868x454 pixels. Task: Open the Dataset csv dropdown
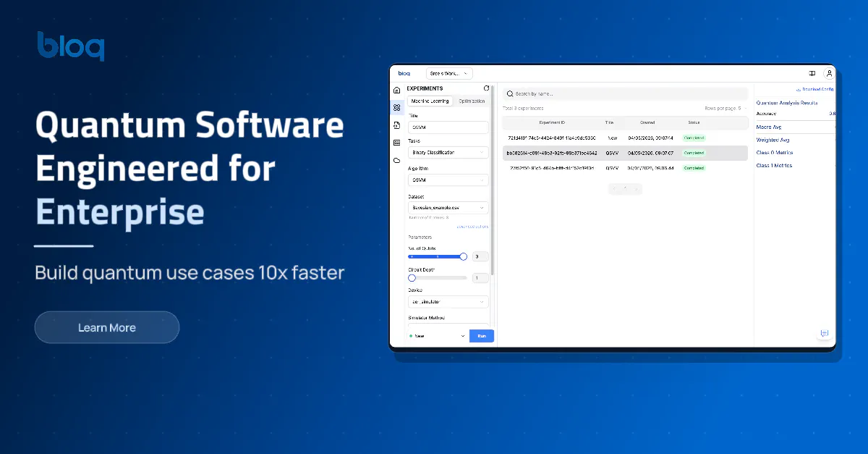point(448,208)
